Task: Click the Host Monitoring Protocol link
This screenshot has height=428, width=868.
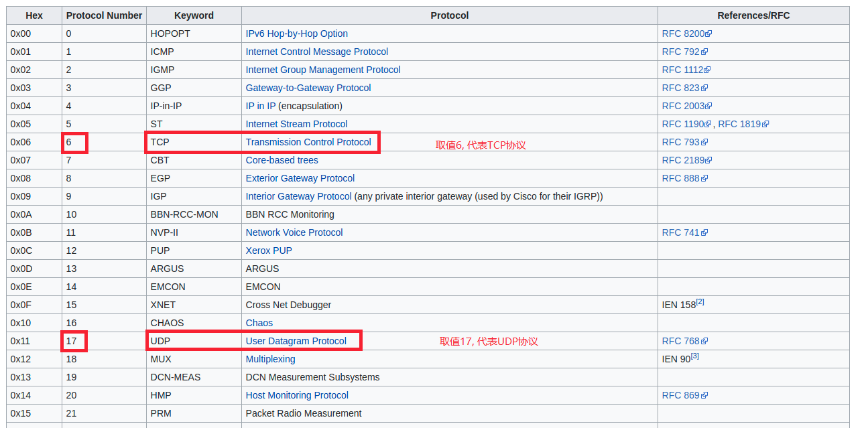Action: point(297,395)
